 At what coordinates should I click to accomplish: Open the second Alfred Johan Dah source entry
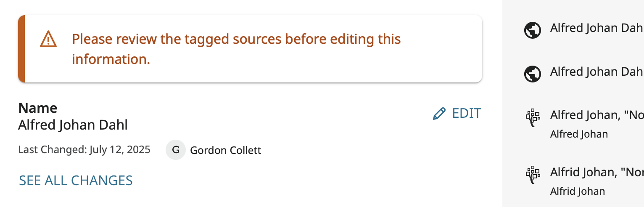[596, 72]
